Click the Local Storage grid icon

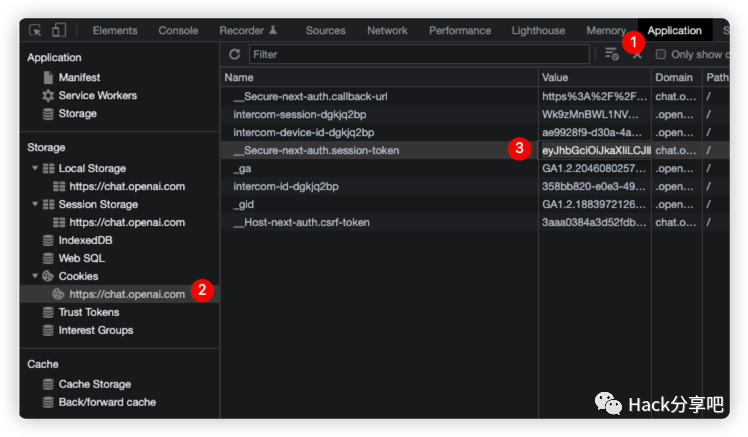tap(48, 168)
